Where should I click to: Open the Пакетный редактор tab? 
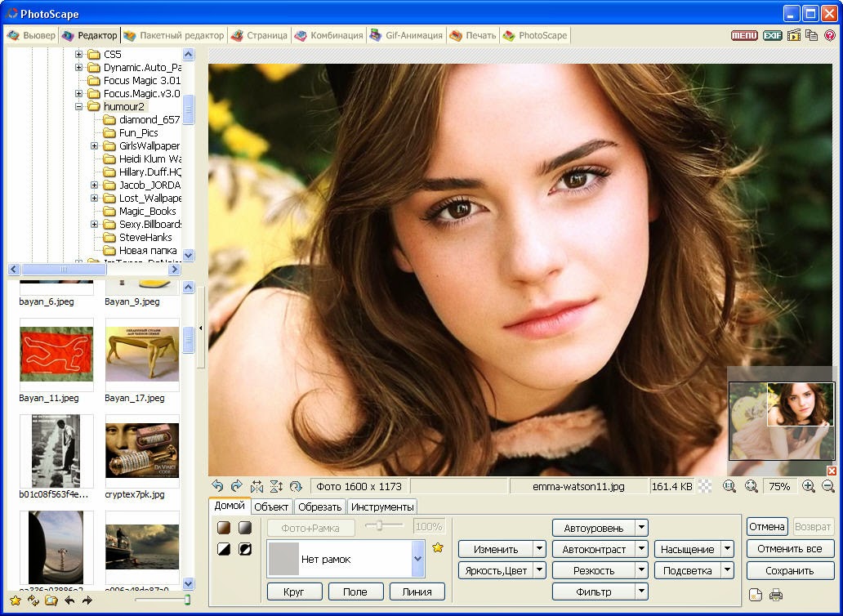click(x=173, y=36)
